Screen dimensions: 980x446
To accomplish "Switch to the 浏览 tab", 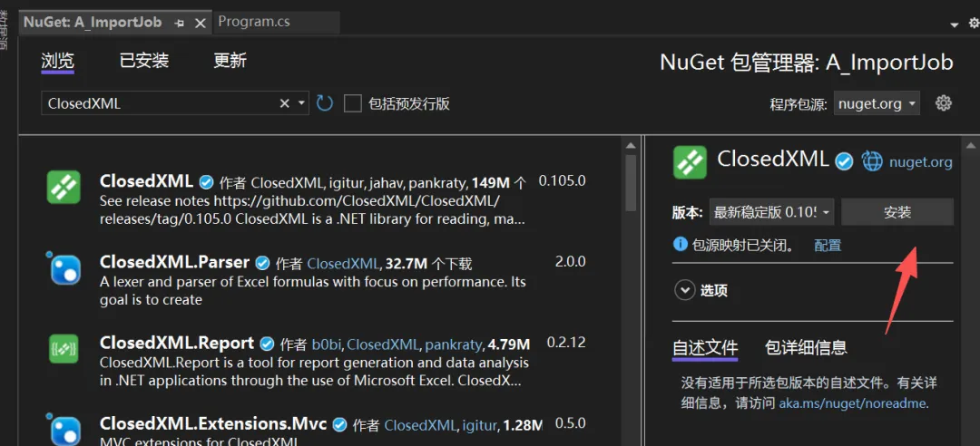I will pos(57,61).
